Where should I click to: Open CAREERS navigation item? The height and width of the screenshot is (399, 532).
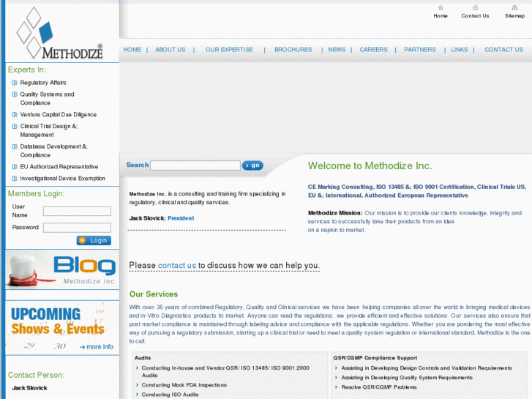point(373,50)
